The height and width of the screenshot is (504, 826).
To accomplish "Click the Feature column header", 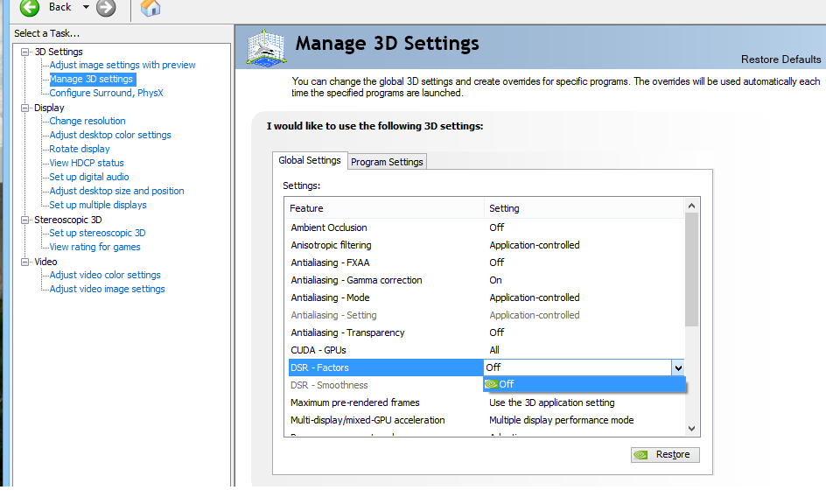I will [x=384, y=208].
